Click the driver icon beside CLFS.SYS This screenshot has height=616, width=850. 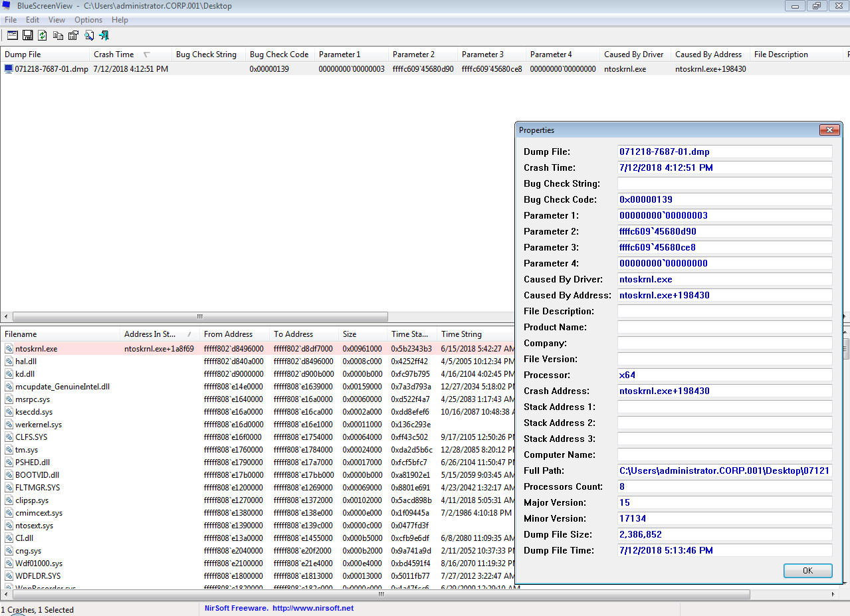9,437
